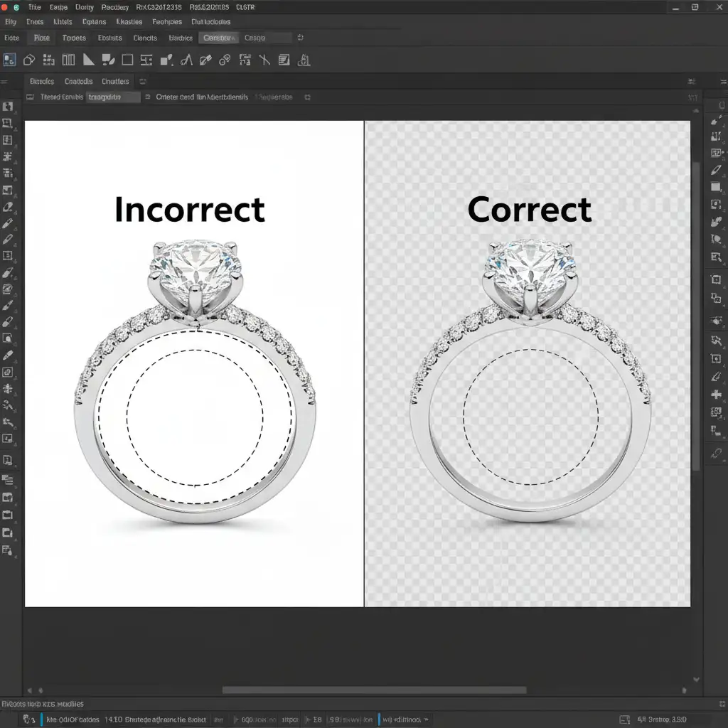Click the "Ebstiits" button in the tab row
This screenshot has height=728, width=728.
109,38
